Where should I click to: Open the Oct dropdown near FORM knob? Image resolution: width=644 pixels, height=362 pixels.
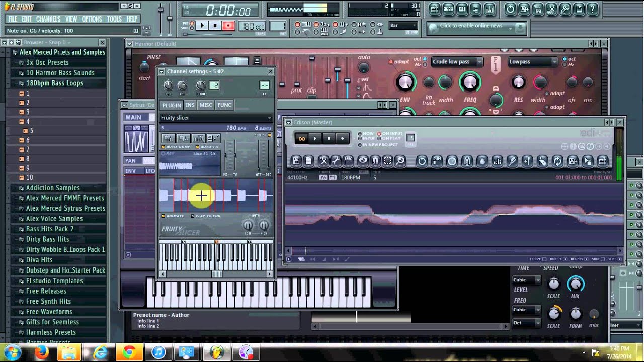(526, 323)
